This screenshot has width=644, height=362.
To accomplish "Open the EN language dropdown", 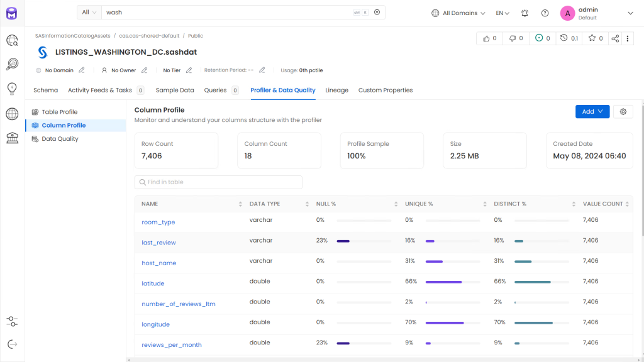I will point(502,13).
